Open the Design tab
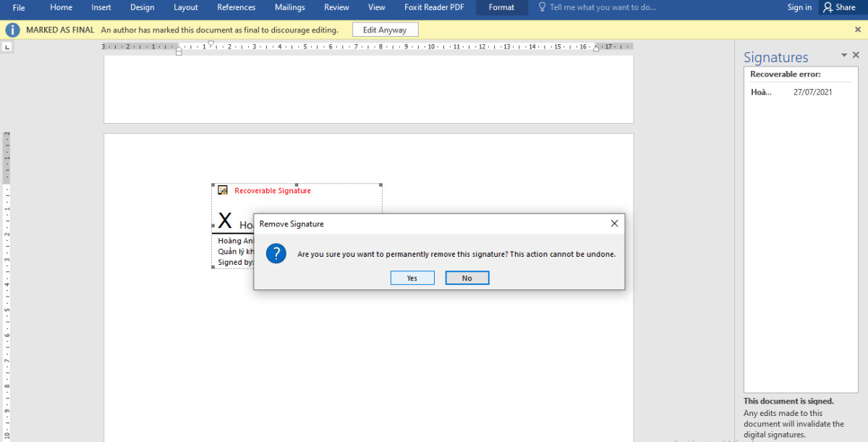Viewport: 868px width, 442px height. (x=142, y=7)
